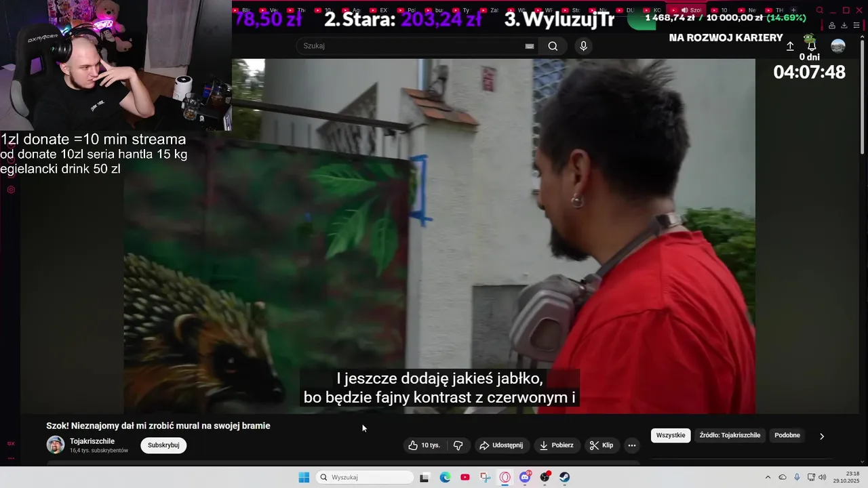868x488 pixels.
Task: Click the Opera GX sidebar logo icon
Action: (x=11, y=443)
